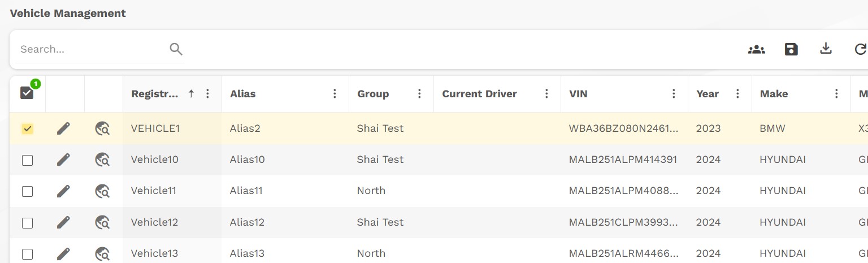Click the Current Driver column header
Image resolution: width=868 pixels, height=263 pixels.
click(x=479, y=94)
